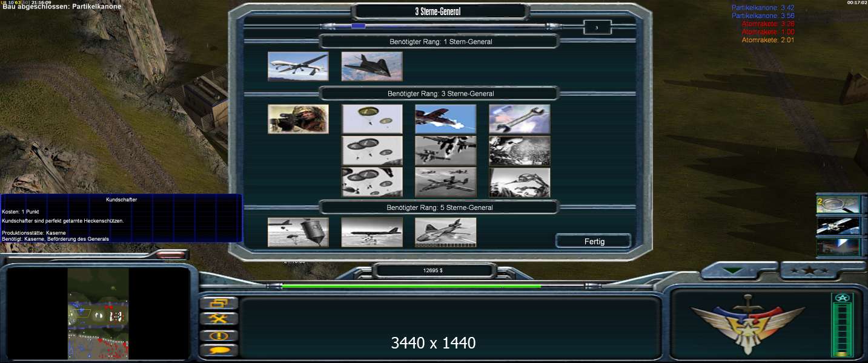The width and height of the screenshot is (868, 363).
Task: Click the 12695 $ money display
Action: tap(433, 270)
